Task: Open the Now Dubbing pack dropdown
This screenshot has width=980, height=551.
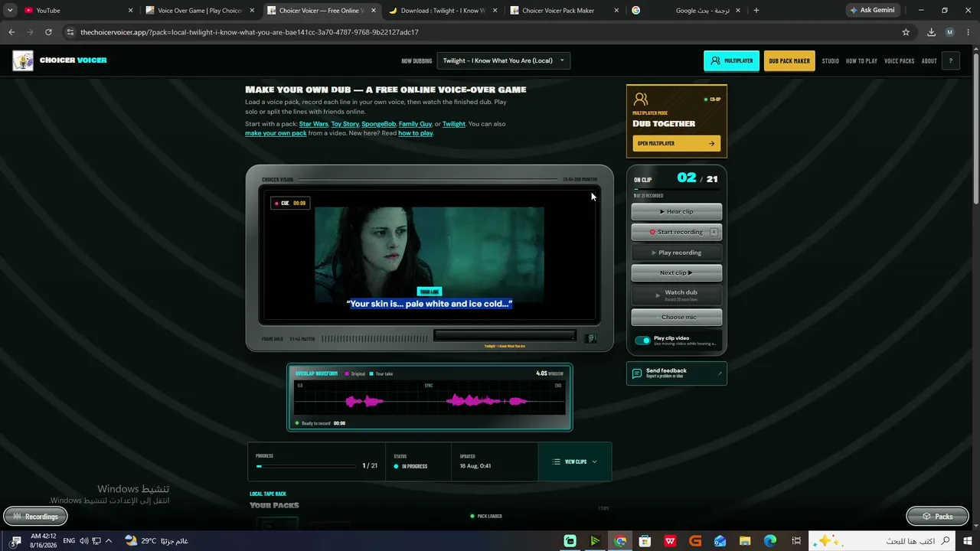Action: [x=504, y=60]
